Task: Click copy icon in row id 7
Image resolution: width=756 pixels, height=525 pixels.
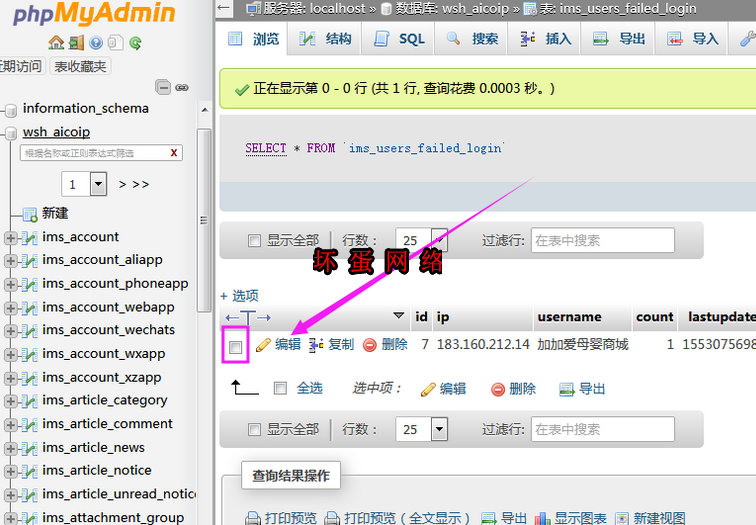Action: [316, 345]
